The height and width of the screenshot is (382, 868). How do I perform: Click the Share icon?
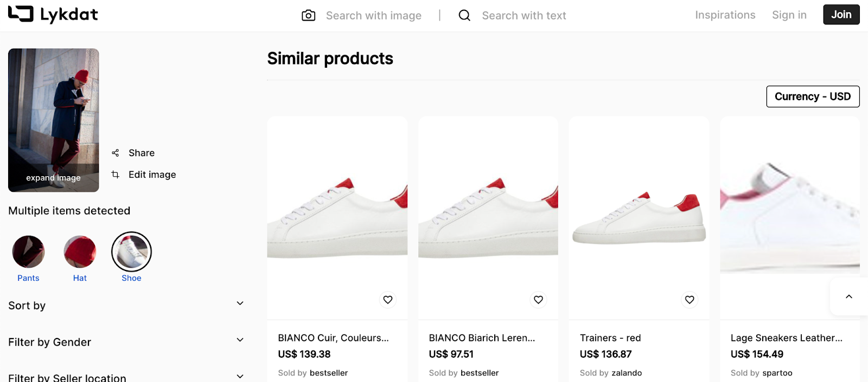[x=115, y=153]
